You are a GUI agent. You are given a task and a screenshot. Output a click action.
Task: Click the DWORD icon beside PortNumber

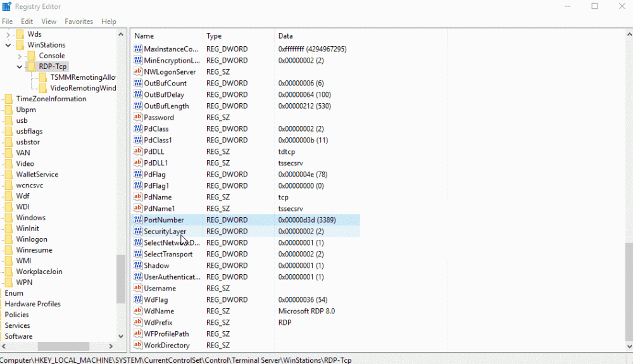click(x=138, y=220)
